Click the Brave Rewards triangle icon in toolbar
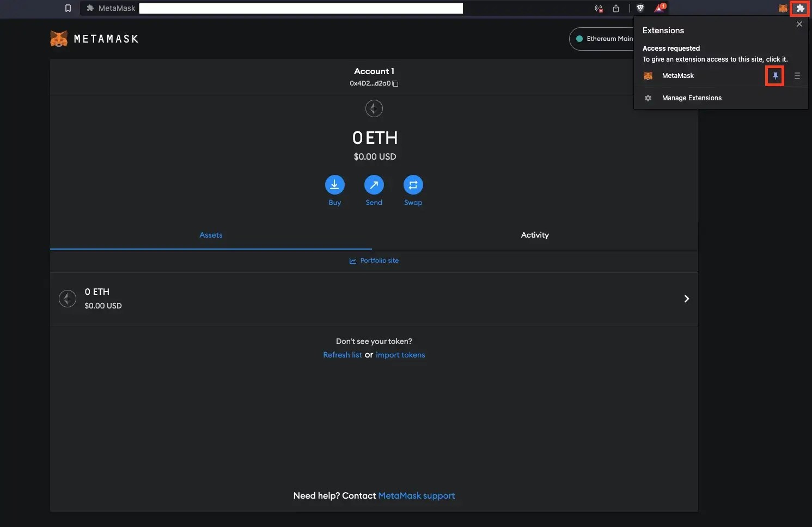This screenshot has width=812, height=527. click(x=659, y=8)
